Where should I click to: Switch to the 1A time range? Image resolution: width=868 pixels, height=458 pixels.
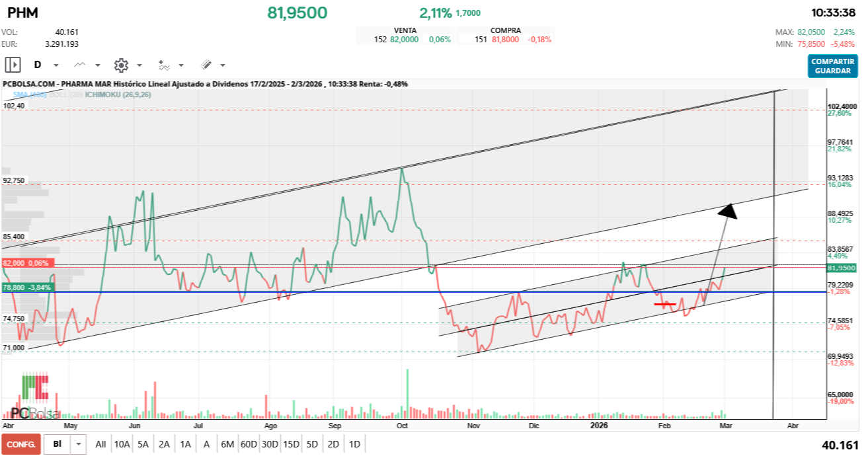pos(185,444)
